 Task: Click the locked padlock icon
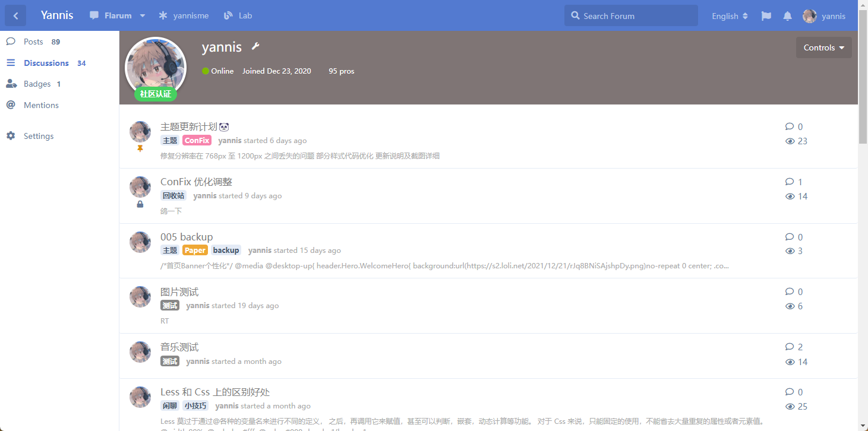(x=140, y=204)
